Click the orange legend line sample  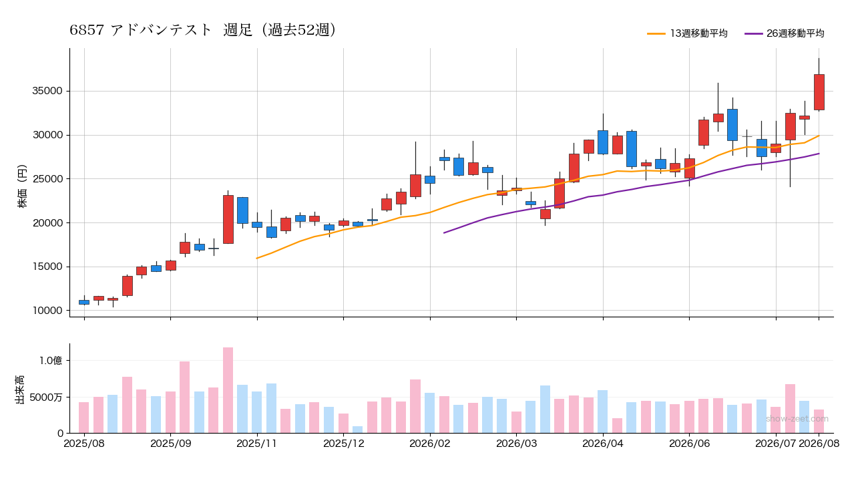tap(656, 33)
